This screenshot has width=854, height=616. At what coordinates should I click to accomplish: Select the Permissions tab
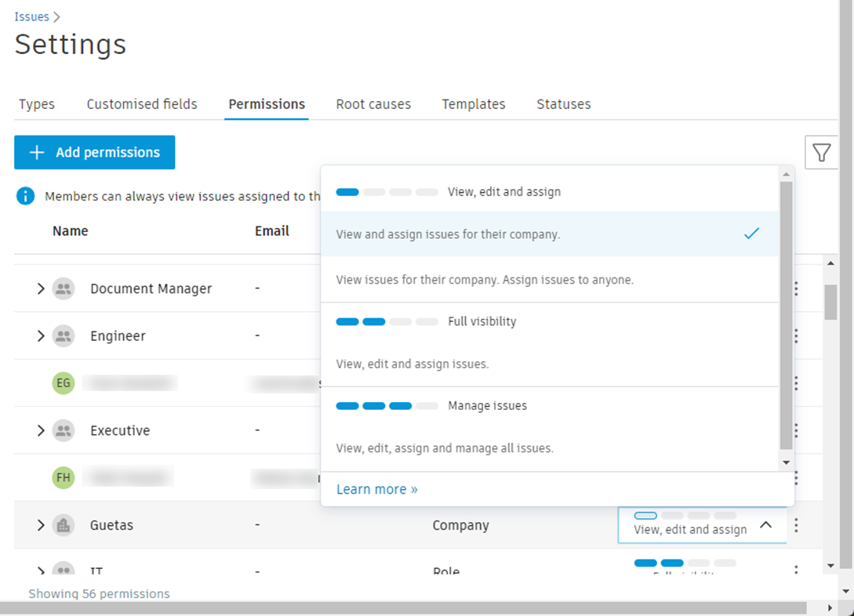click(x=267, y=104)
